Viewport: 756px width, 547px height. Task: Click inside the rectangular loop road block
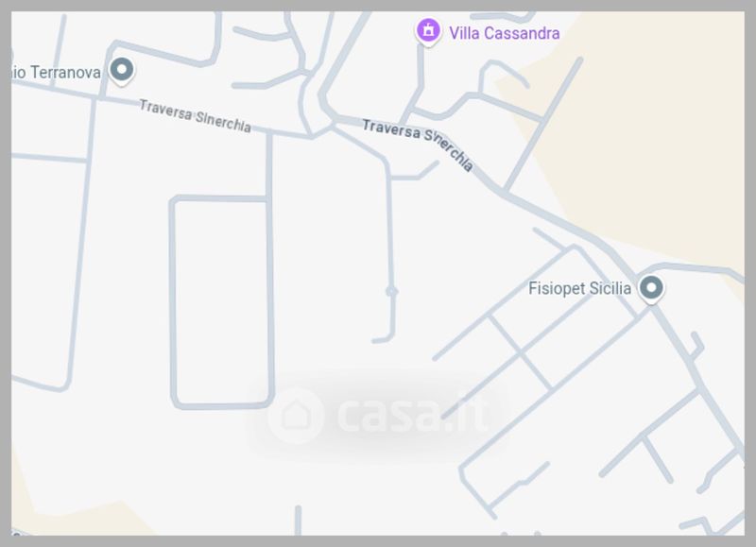221,302
